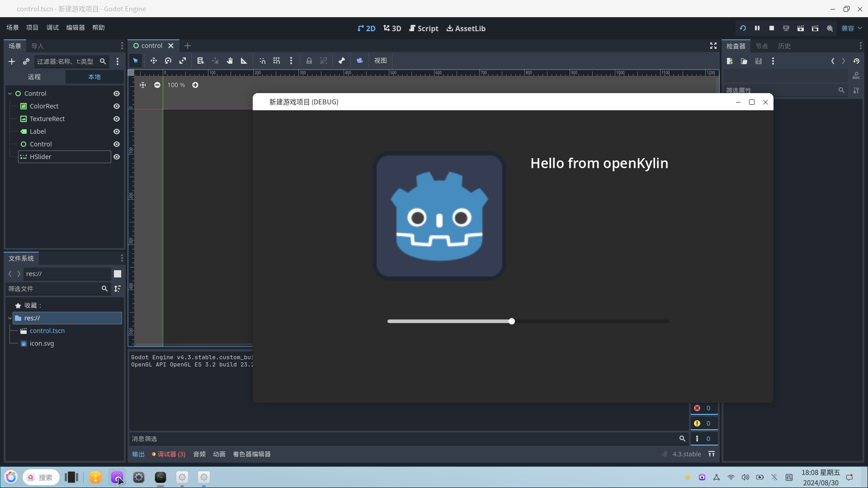
Task: Open file sort options in FileSystem
Action: 118,289
